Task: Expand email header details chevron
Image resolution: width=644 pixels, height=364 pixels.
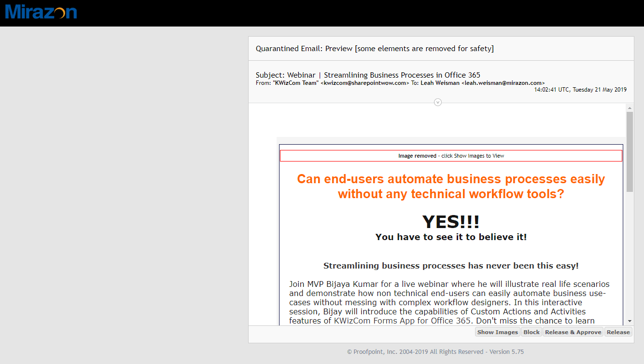Action: click(437, 102)
